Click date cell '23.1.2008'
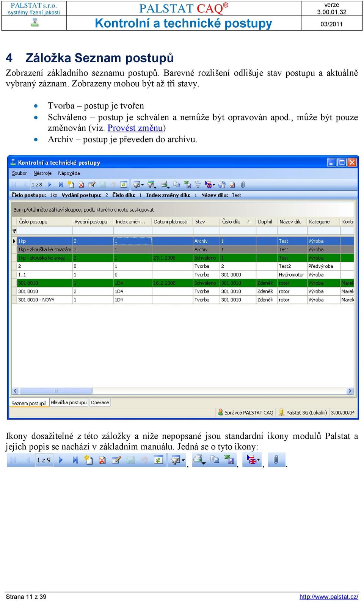The image size is (364, 603). (172, 258)
